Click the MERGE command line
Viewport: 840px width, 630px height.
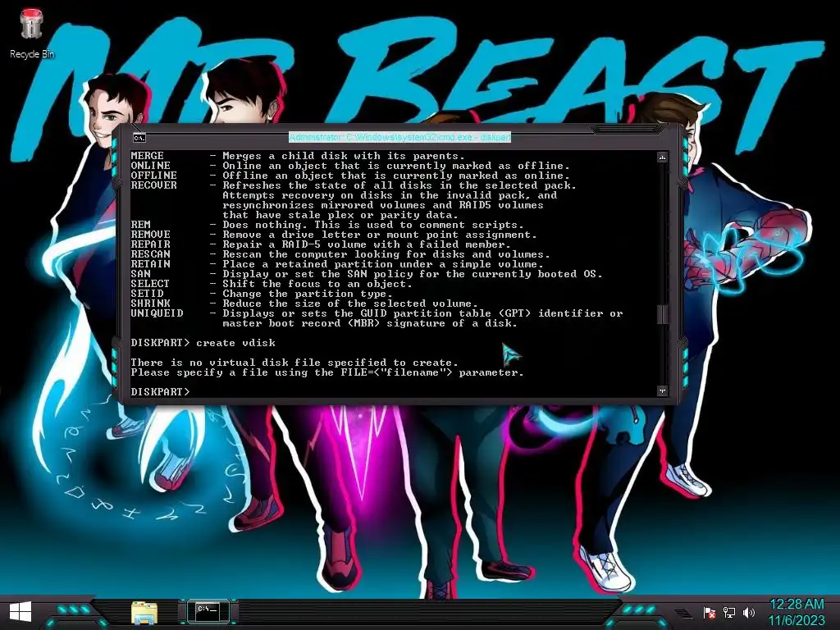(298, 156)
